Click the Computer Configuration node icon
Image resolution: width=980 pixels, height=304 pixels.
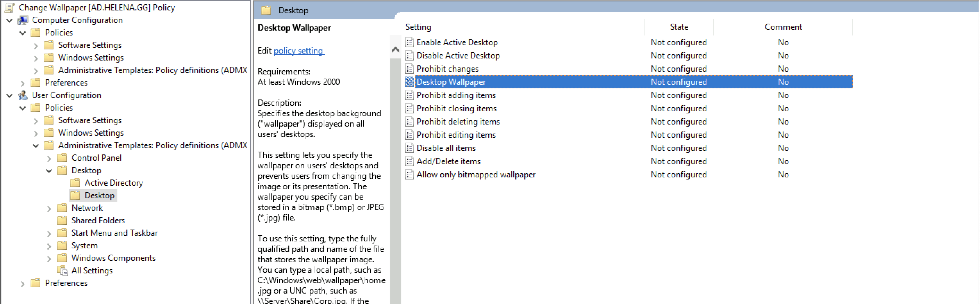pos(23,20)
